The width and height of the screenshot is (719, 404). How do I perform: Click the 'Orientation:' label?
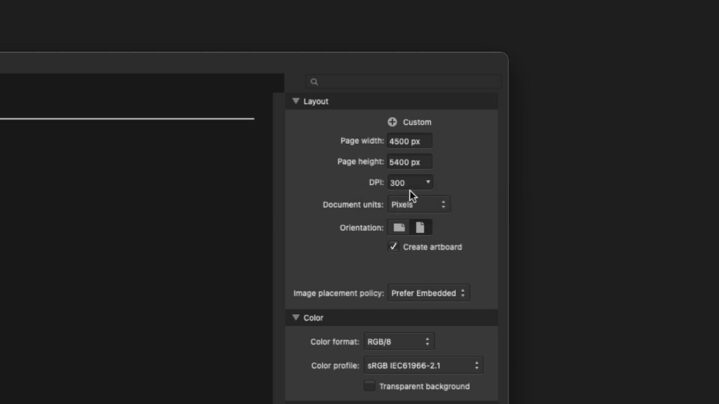coord(361,228)
